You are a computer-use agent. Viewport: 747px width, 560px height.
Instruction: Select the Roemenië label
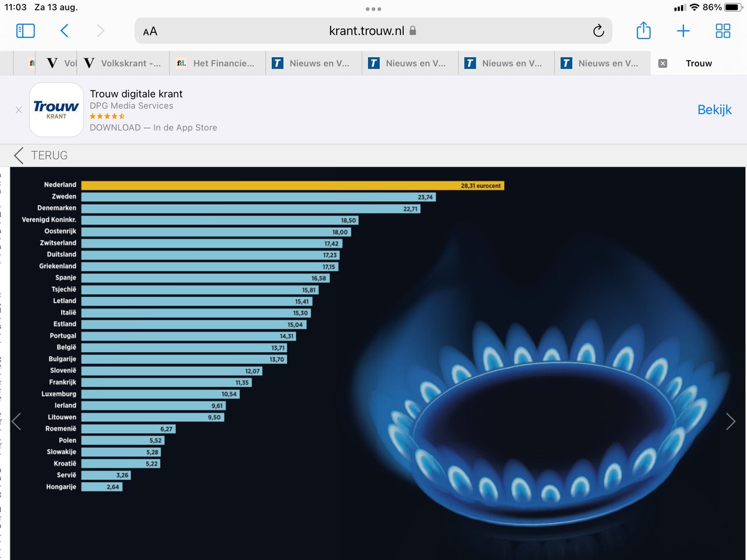pos(61,429)
